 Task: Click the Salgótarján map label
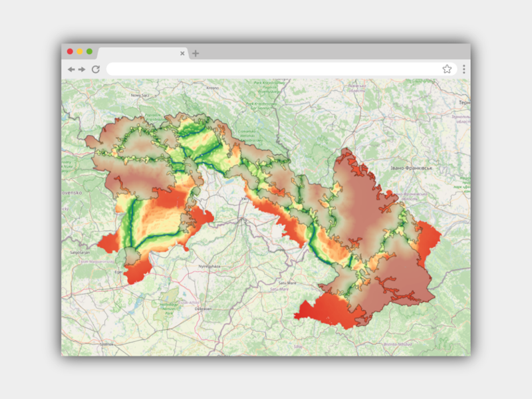(x=80, y=253)
